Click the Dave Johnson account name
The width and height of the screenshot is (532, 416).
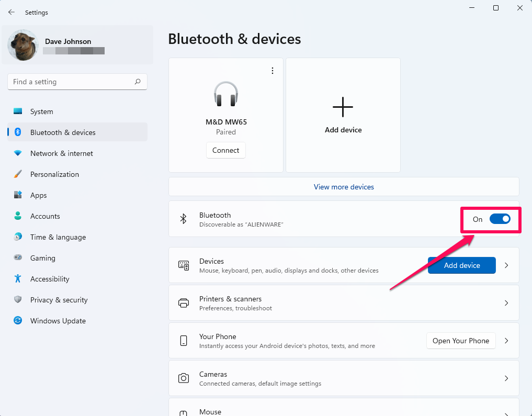point(68,41)
